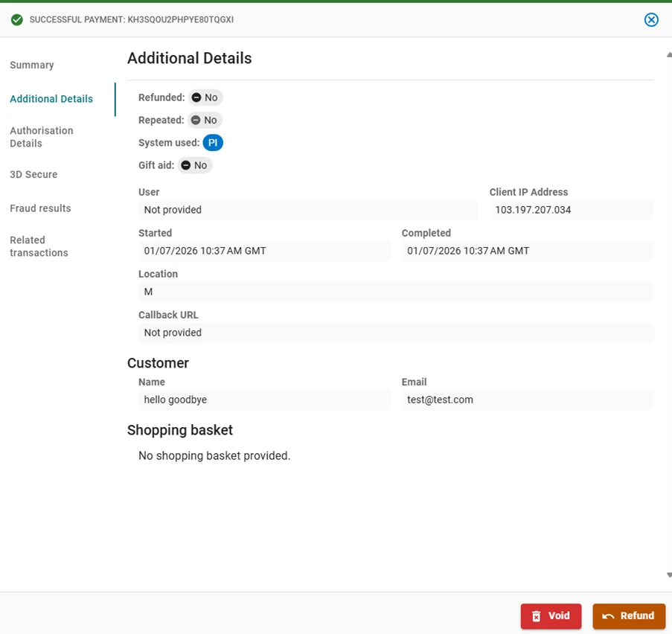Click the Gift aid label
Image resolution: width=672 pixels, height=634 pixels.
point(156,165)
